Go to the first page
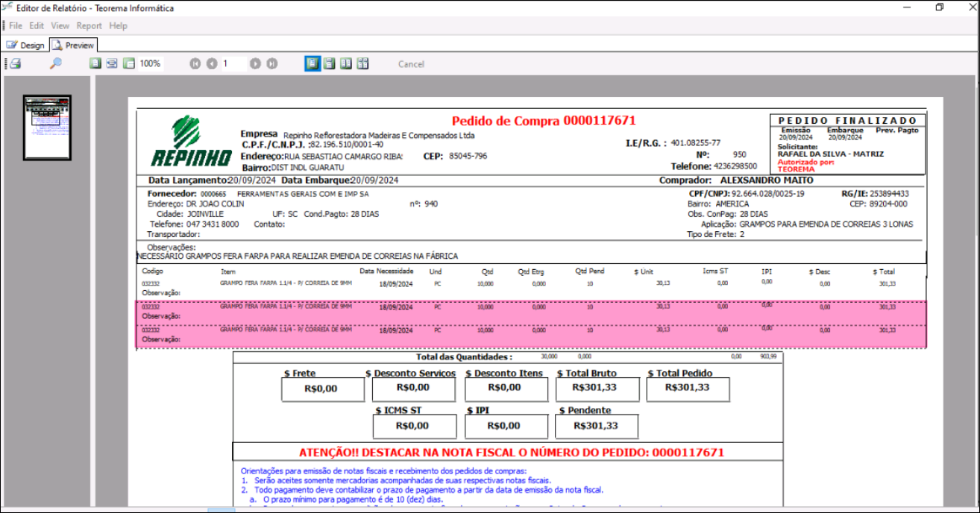Image resolution: width=980 pixels, height=513 pixels. [195, 64]
